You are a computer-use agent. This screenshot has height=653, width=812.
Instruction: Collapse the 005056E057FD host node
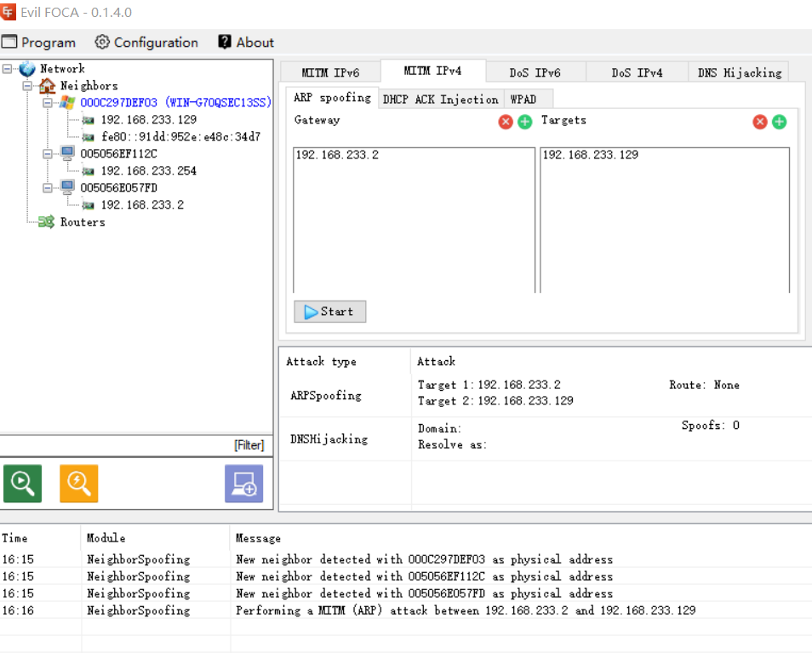tap(48, 188)
